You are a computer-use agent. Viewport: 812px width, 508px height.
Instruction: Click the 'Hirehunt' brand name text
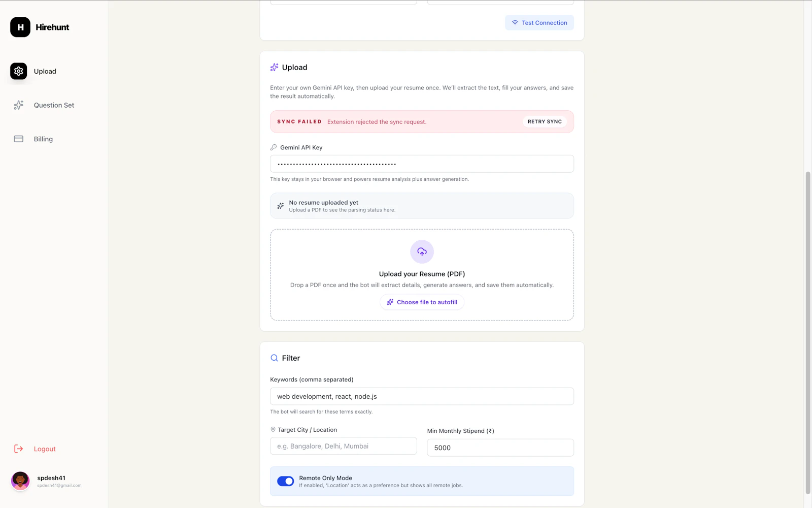[52, 27]
